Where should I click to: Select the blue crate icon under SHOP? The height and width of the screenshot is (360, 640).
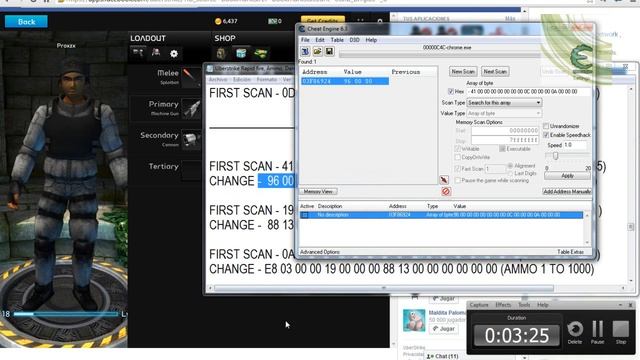pyautogui.click(x=241, y=53)
